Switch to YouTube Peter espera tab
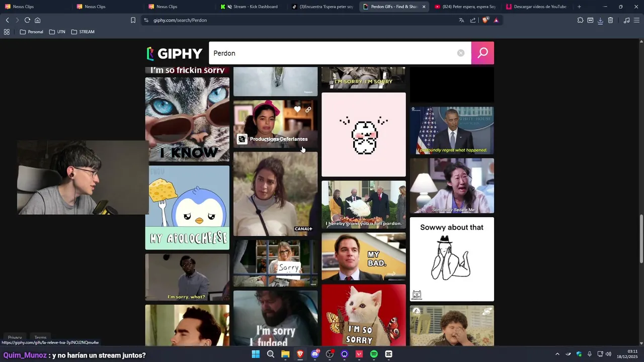 465,7
